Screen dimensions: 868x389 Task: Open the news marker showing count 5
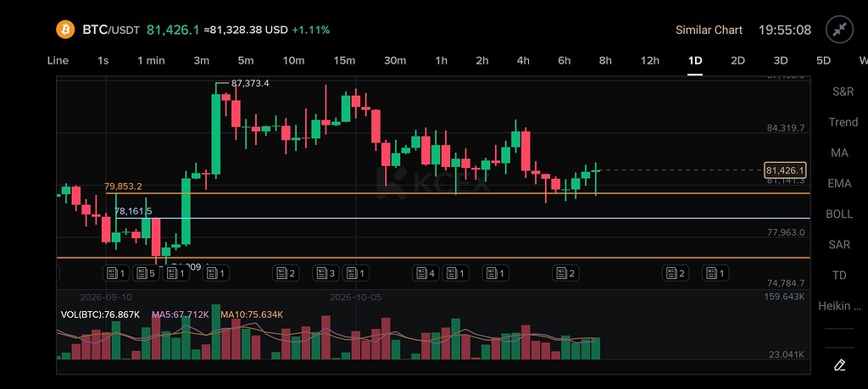[x=146, y=273]
